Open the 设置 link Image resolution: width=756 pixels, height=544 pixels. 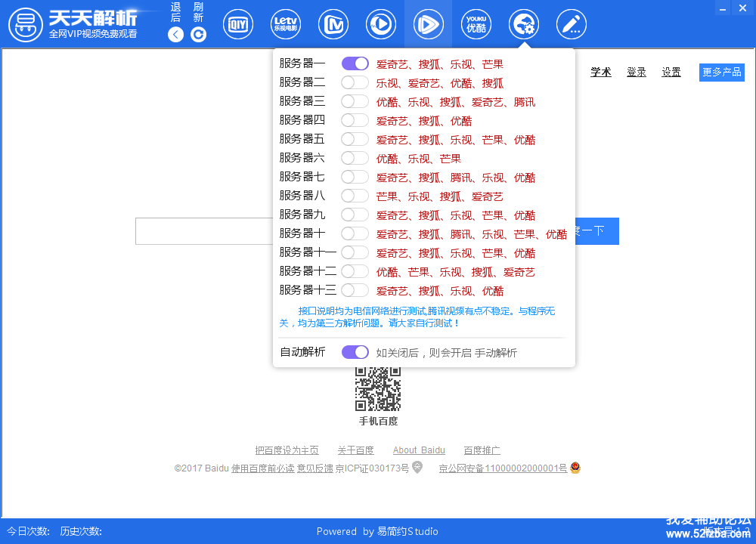coord(671,73)
